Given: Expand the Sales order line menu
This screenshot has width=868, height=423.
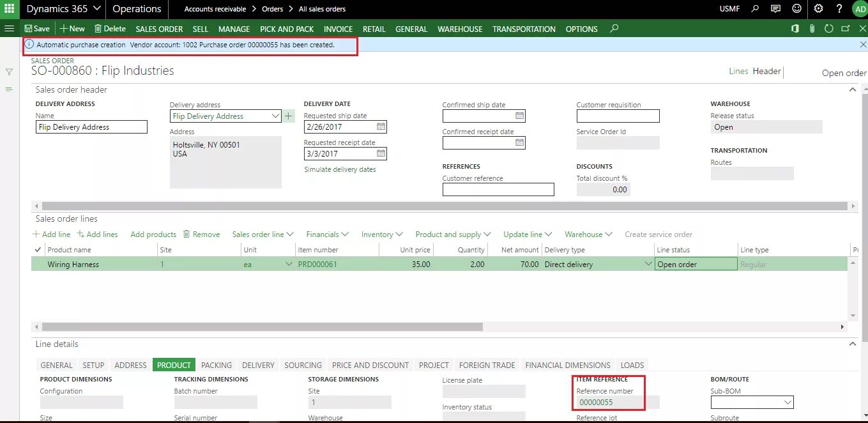Looking at the screenshot, I should tap(263, 235).
